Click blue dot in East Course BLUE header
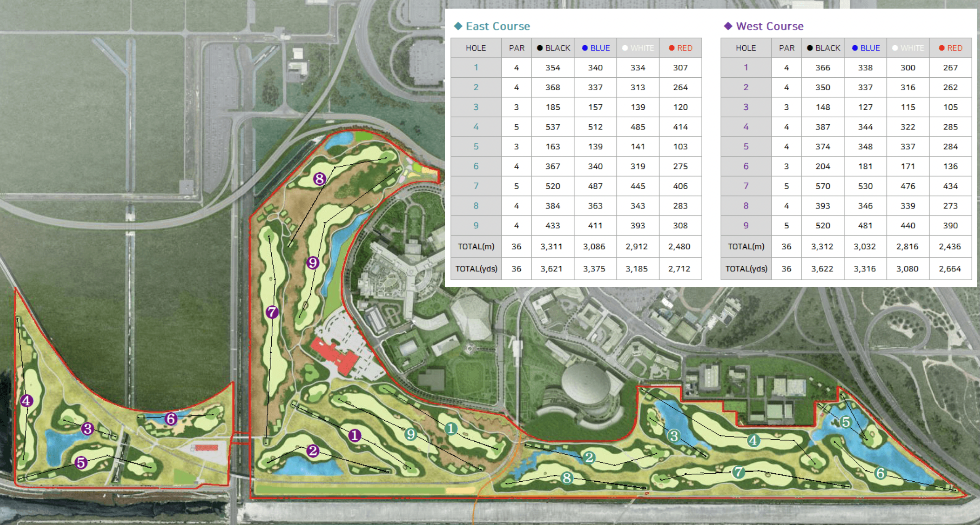 click(x=585, y=48)
